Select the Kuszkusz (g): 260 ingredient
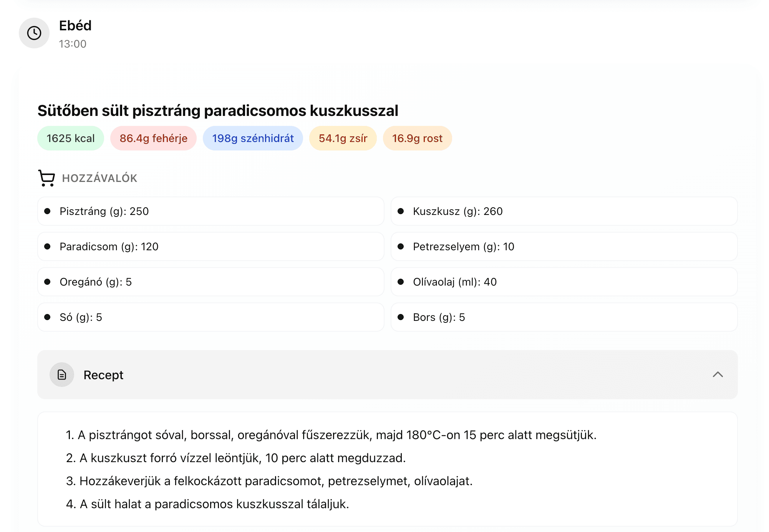 pos(564,211)
